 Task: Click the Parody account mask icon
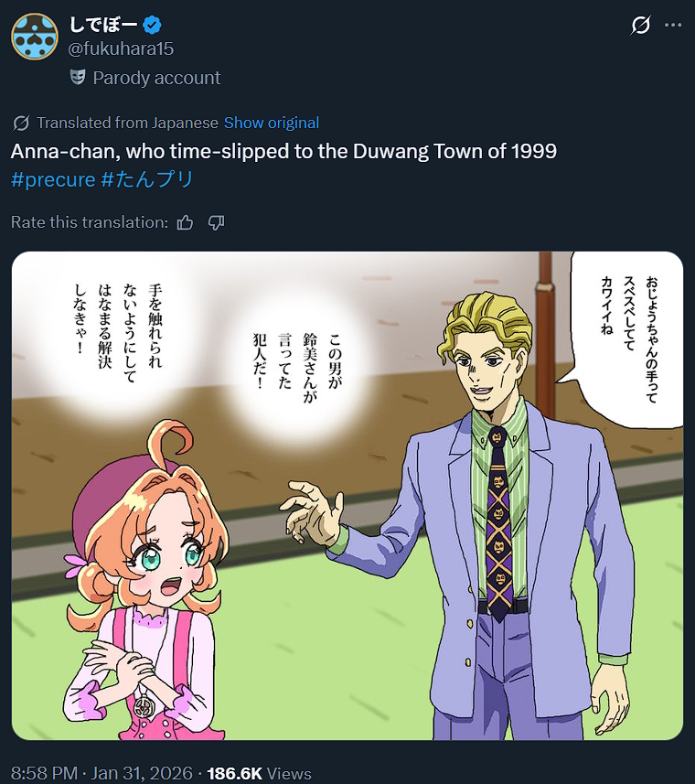click(78, 77)
